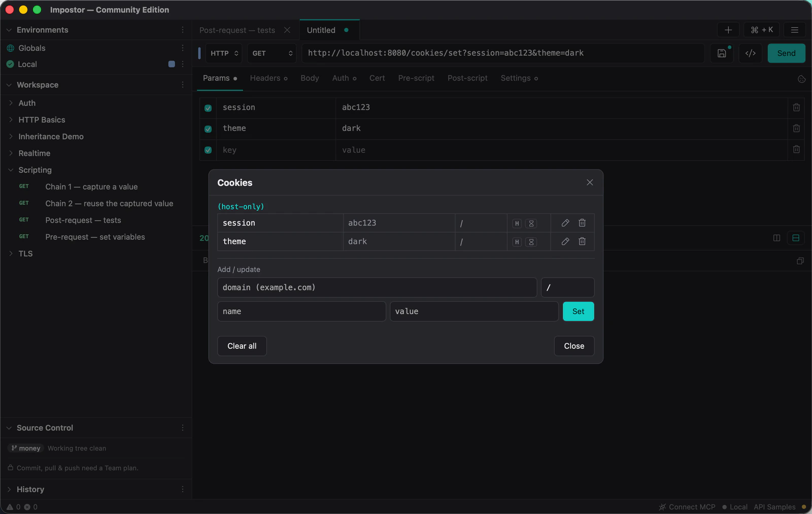Open the hamburger menu icon
The image size is (812, 514).
pyautogui.click(x=795, y=30)
